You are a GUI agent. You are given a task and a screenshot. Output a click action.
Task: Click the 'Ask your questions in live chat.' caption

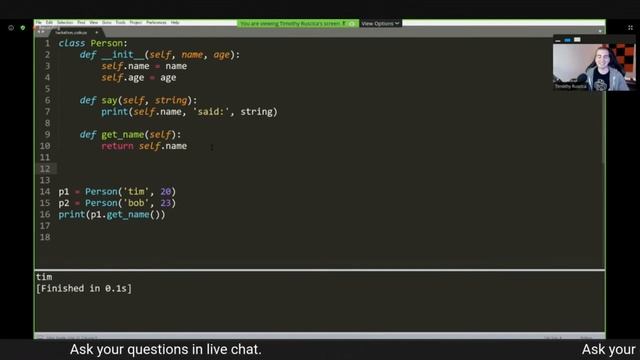pos(166,350)
